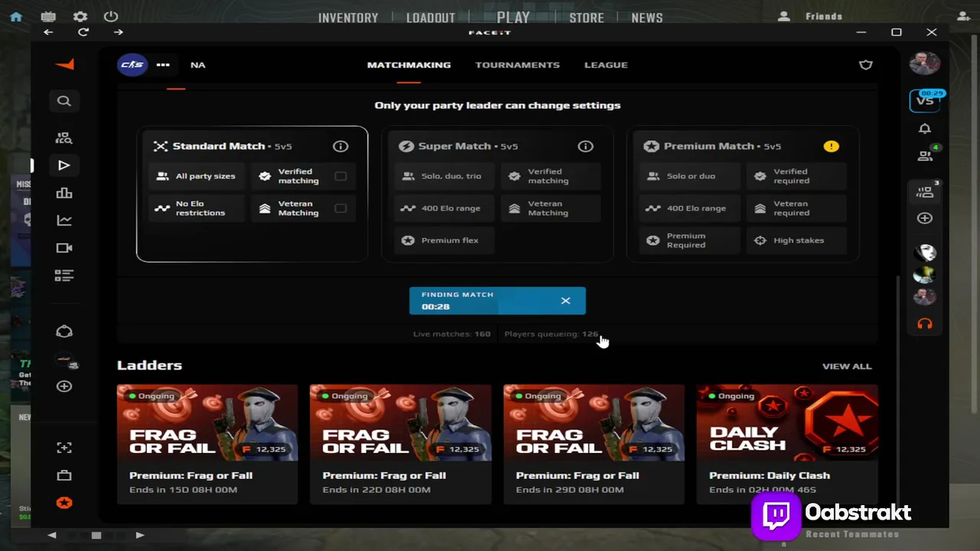The width and height of the screenshot is (980, 551).
Task: Reload the FACEIT page
Action: coord(83,32)
